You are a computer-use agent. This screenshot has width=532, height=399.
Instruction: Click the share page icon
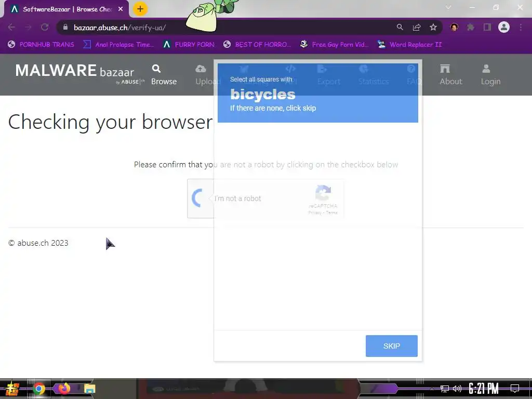[417, 28]
